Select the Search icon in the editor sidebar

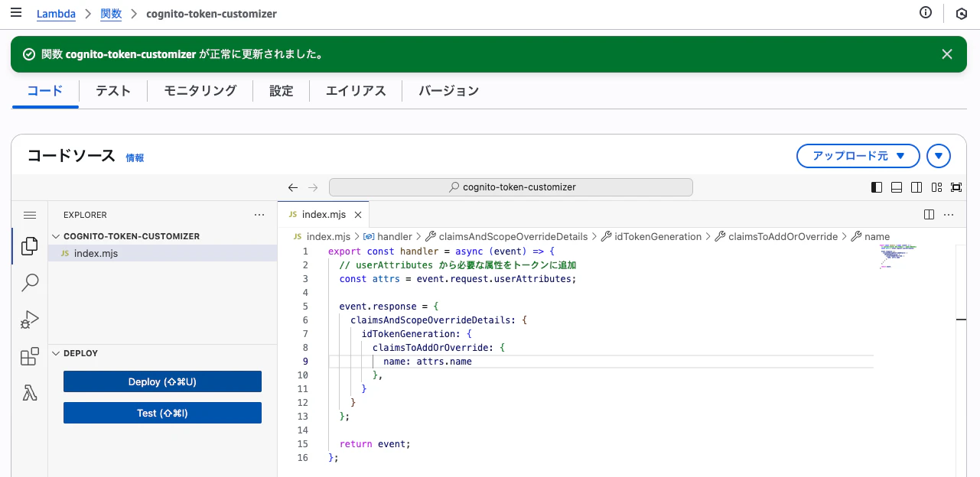(30, 283)
